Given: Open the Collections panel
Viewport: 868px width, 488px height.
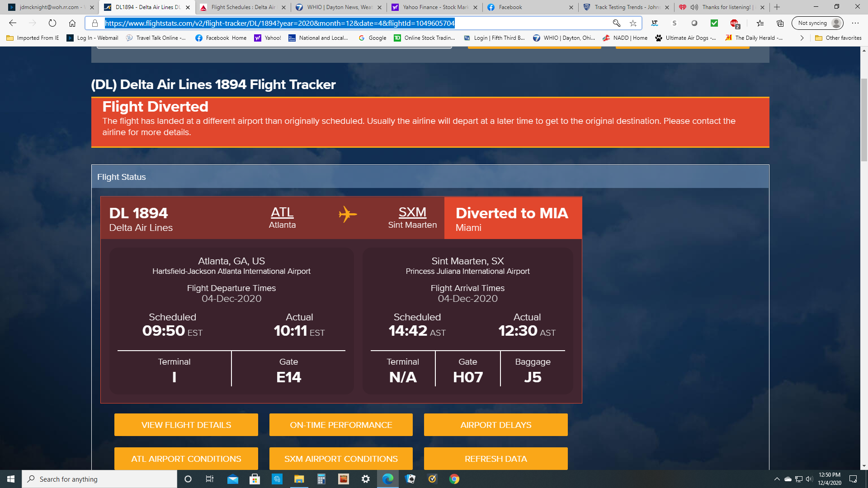Looking at the screenshot, I should 780,23.
